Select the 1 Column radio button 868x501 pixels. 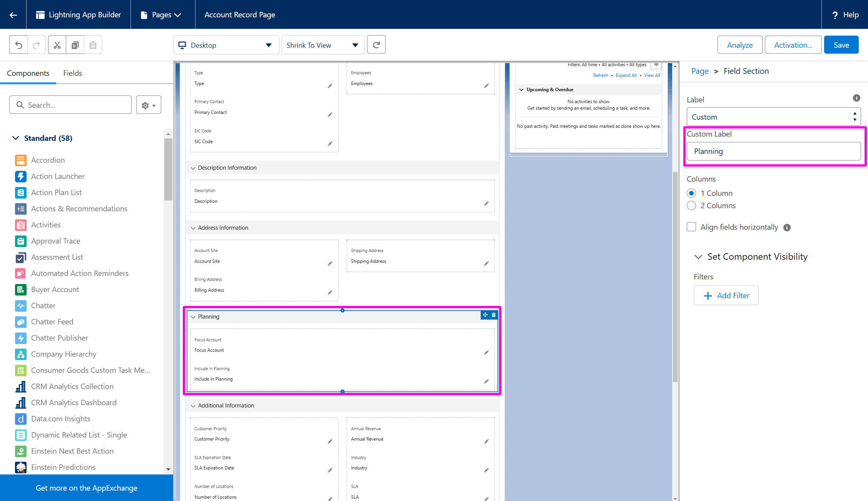pyautogui.click(x=691, y=193)
